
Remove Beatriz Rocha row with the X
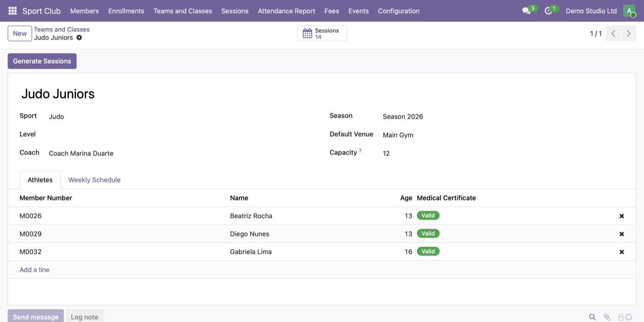pos(621,216)
